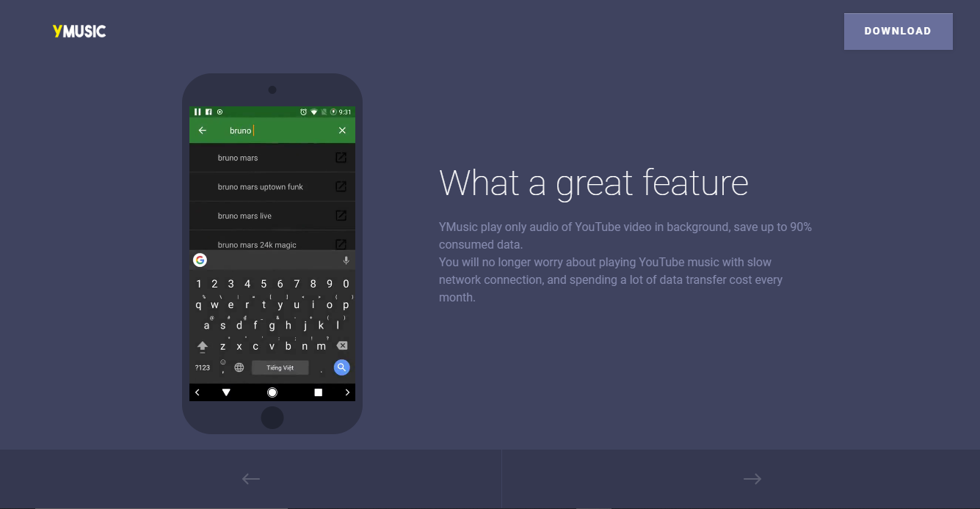Click the 'What a great feature' heading
This screenshot has width=980, height=509.
594,183
